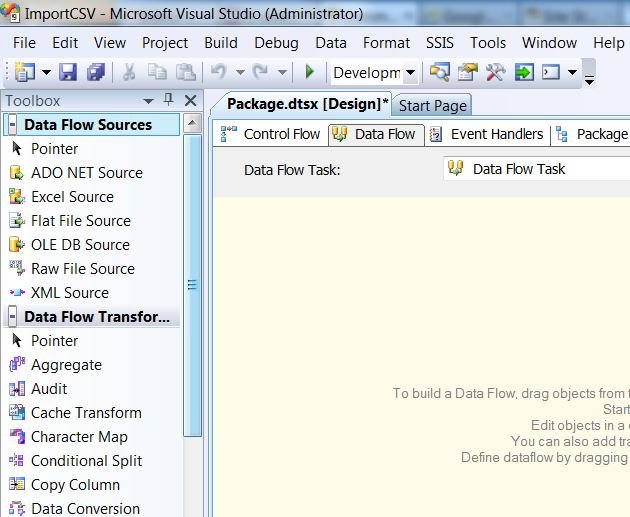Image resolution: width=630 pixels, height=517 pixels.
Task: Switch to the Start Page tab
Action: tap(432, 106)
